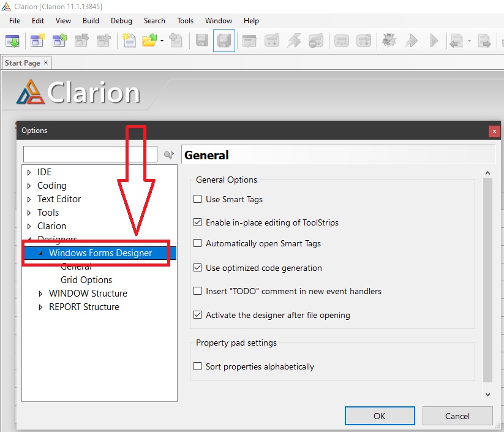Open the dropdown arrow next to Open File
The width and height of the screenshot is (504, 432).
click(x=162, y=41)
